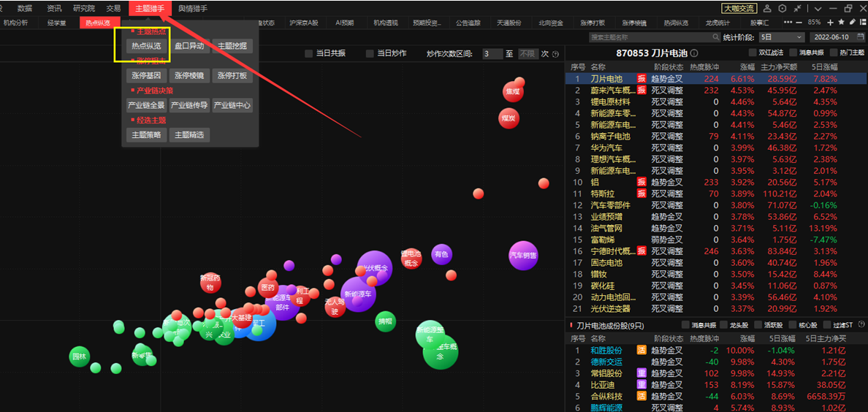Click the red 振 badge on 刀片电池 row
The height and width of the screenshot is (412, 868).
coord(642,79)
